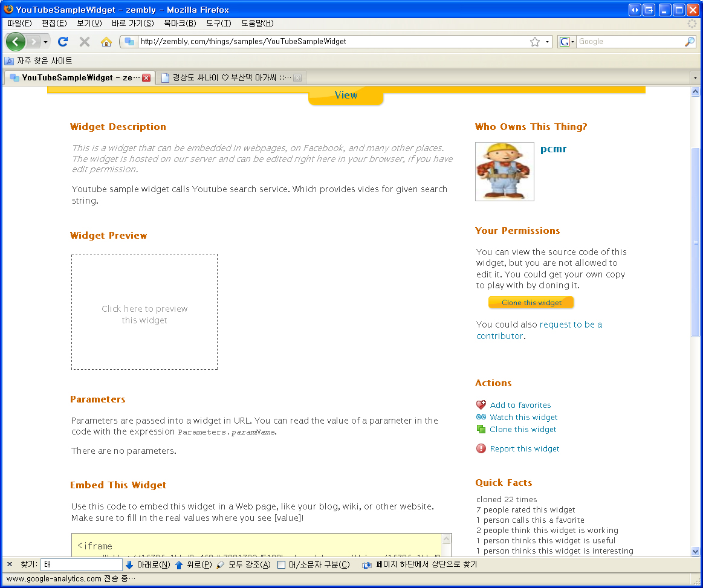Click the red Report exclamation icon
703x588 pixels.
click(x=481, y=448)
